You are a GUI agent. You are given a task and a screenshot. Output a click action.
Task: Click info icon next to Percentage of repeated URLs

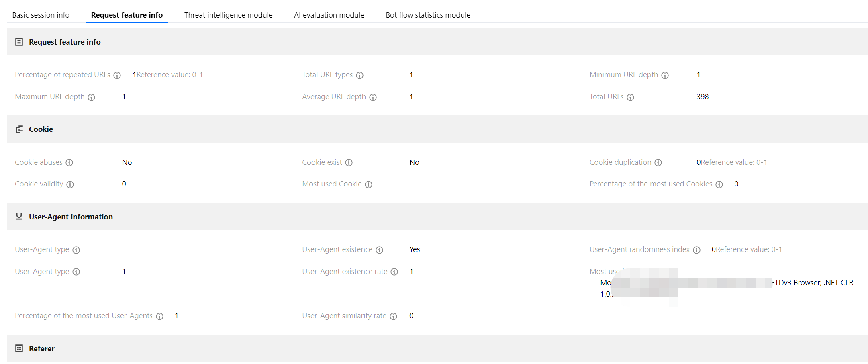117,75
